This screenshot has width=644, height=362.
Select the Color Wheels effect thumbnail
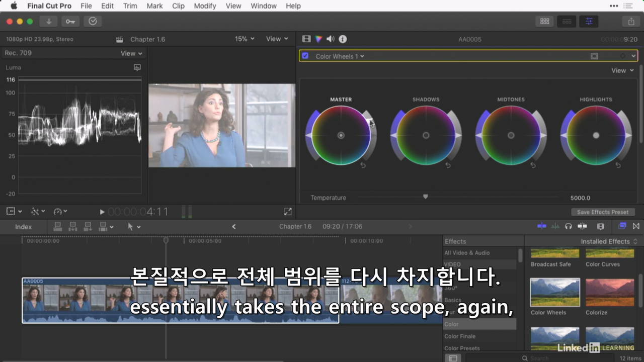555,293
